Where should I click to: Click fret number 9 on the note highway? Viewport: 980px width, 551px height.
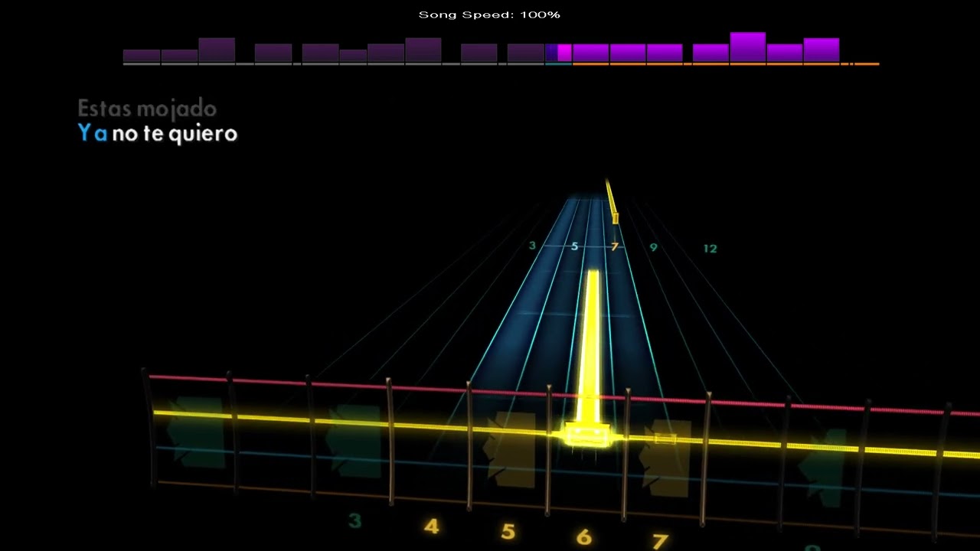[x=653, y=248]
